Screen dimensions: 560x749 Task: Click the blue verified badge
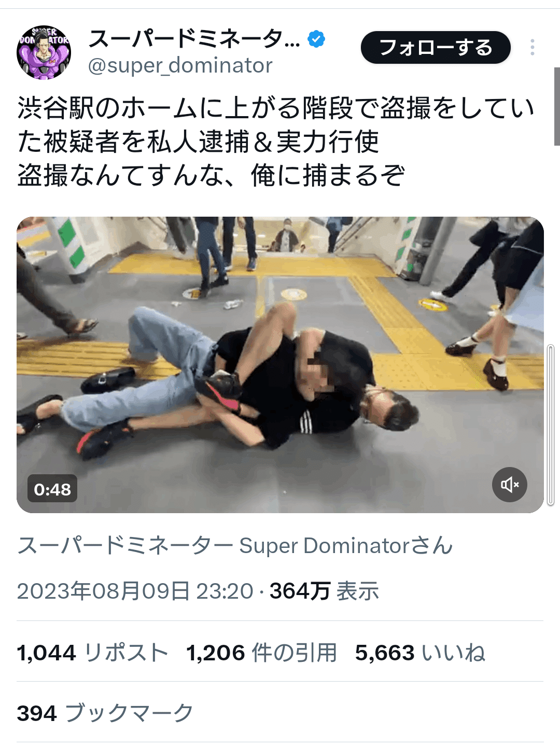316,39
